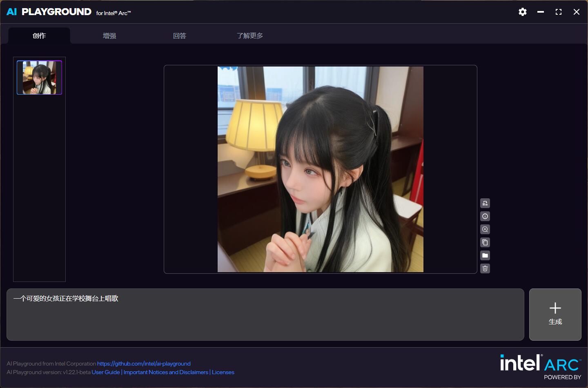The height and width of the screenshot is (388, 588).
Task: Open the User Guide link
Action: tap(106, 372)
